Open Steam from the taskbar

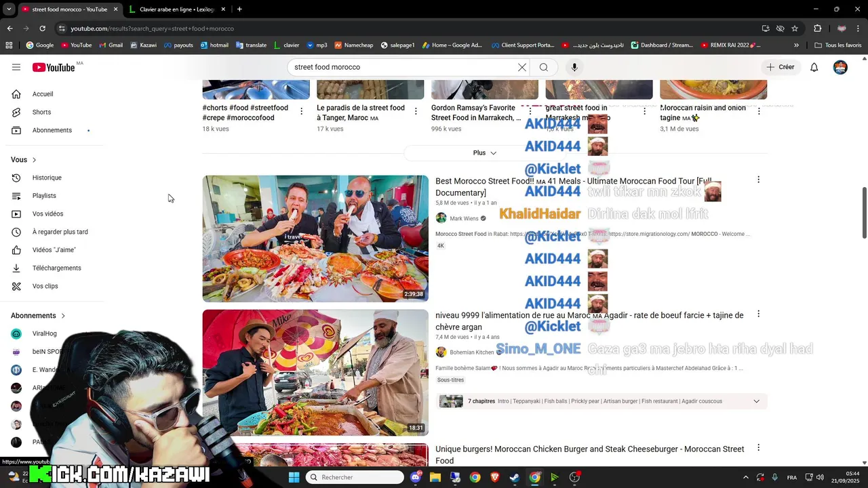click(515, 477)
